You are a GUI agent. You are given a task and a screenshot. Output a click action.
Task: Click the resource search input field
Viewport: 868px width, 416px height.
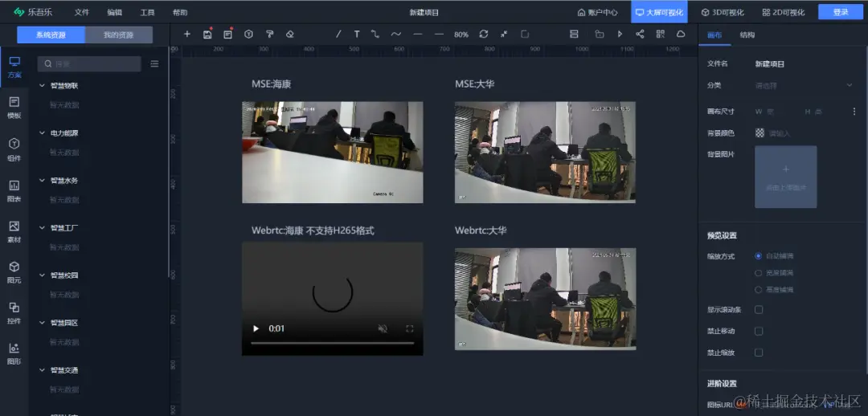89,64
